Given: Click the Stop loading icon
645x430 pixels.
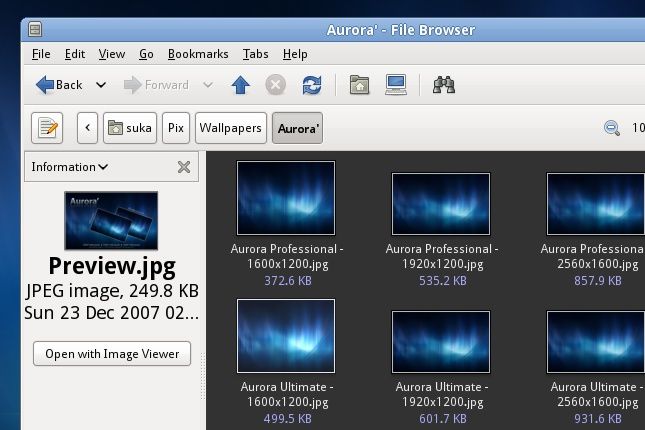Looking at the screenshot, I should point(276,85).
